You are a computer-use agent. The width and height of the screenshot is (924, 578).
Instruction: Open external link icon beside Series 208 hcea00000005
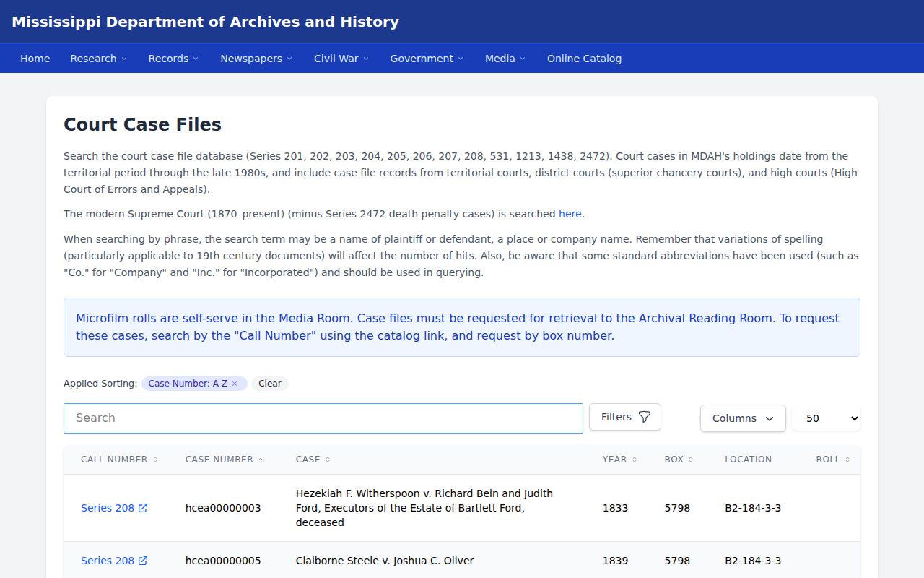143,561
